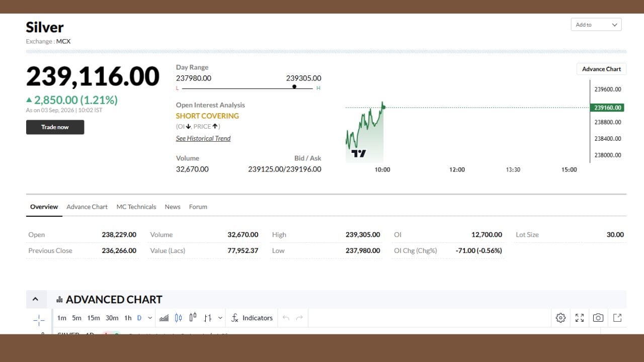Expand the chart style dropdown arrow
The width and height of the screenshot is (644, 362).
(x=220, y=318)
